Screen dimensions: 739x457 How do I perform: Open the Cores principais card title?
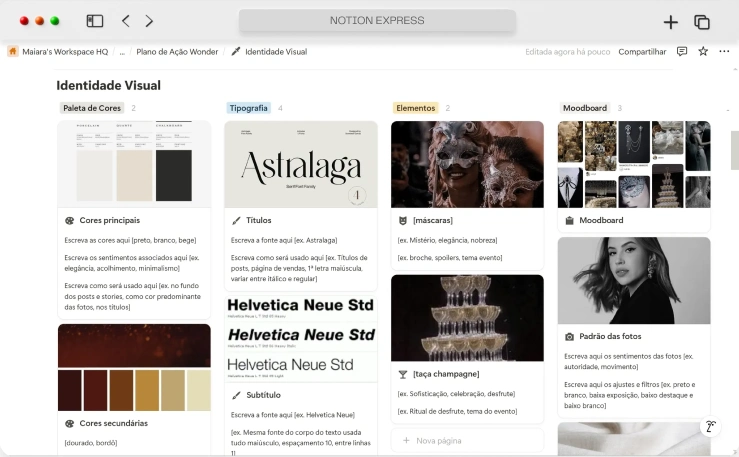point(110,220)
